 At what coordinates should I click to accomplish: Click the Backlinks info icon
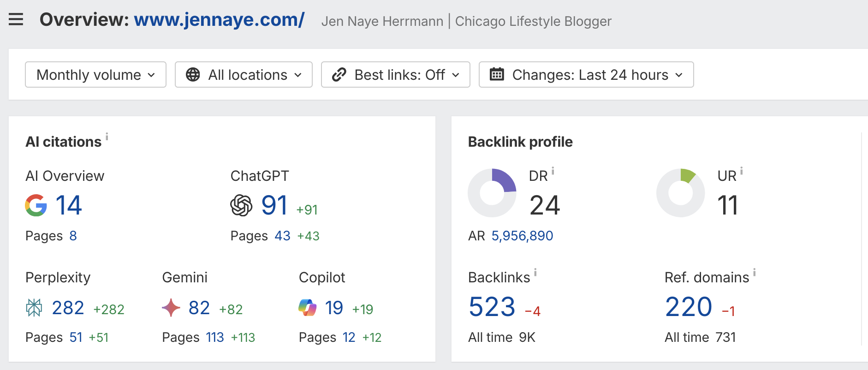point(535,272)
